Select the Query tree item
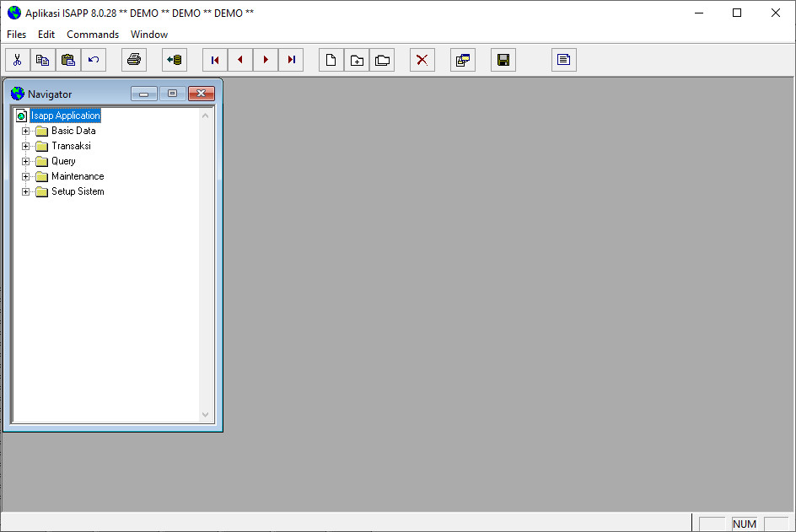Image resolution: width=796 pixels, height=532 pixels. click(x=63, y=161)
